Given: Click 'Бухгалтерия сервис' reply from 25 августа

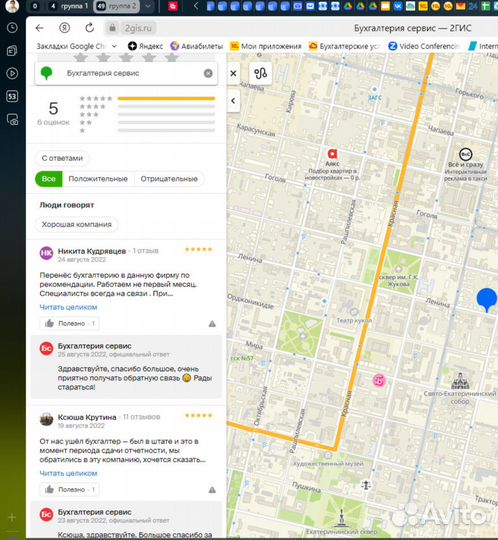Looking at the screenshot, I should tap(94, 346).
